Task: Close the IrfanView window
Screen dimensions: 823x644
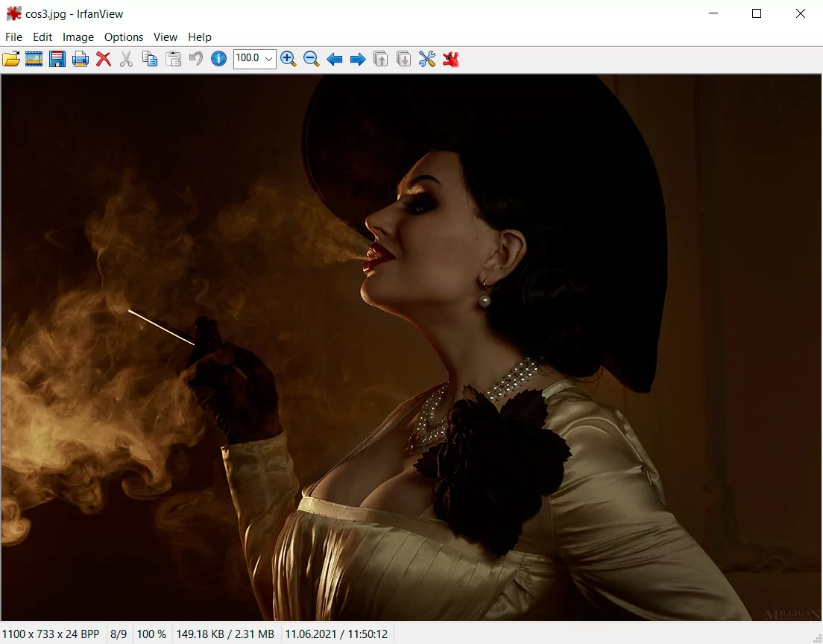Action: (x=801, y=13)
